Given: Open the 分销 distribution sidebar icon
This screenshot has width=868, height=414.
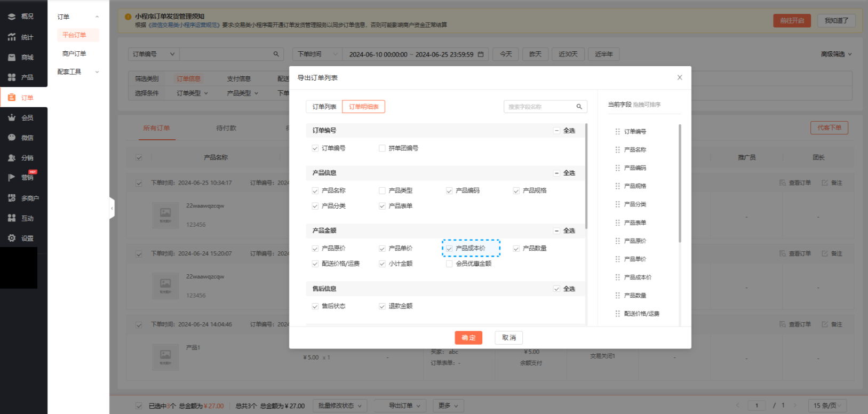Looking at the screenshot, I should pyautogui.click(x=11, y=158).
